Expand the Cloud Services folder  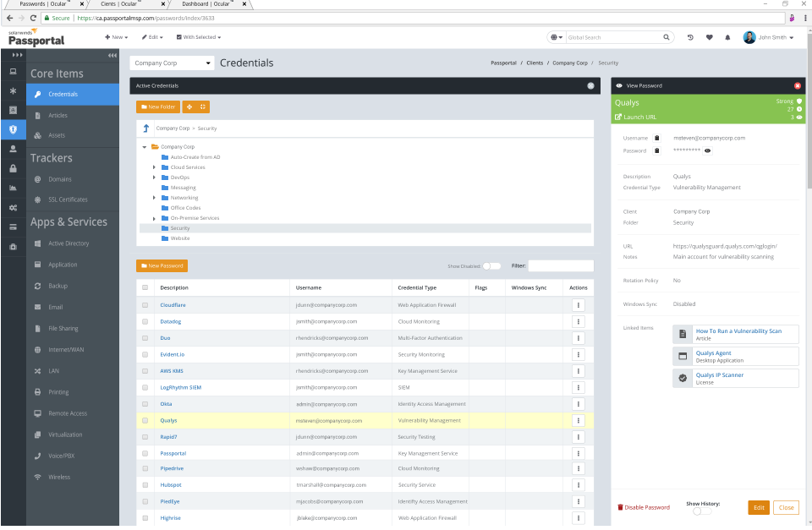coord(154,167)
